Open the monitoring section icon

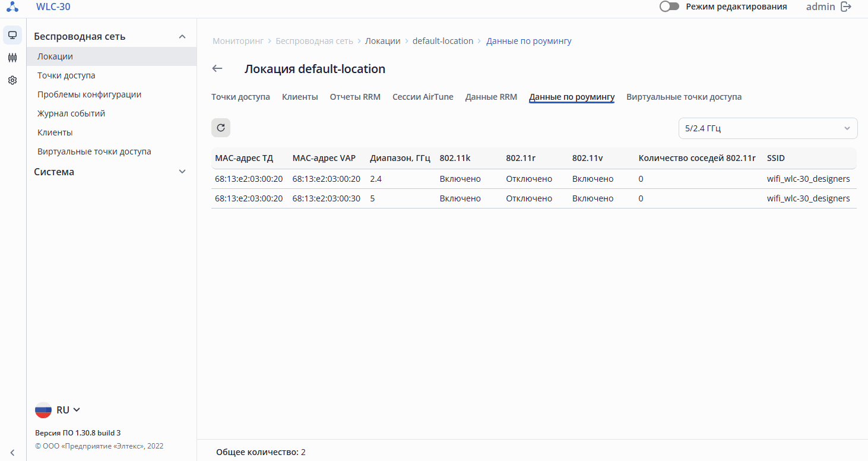point(12,35)
